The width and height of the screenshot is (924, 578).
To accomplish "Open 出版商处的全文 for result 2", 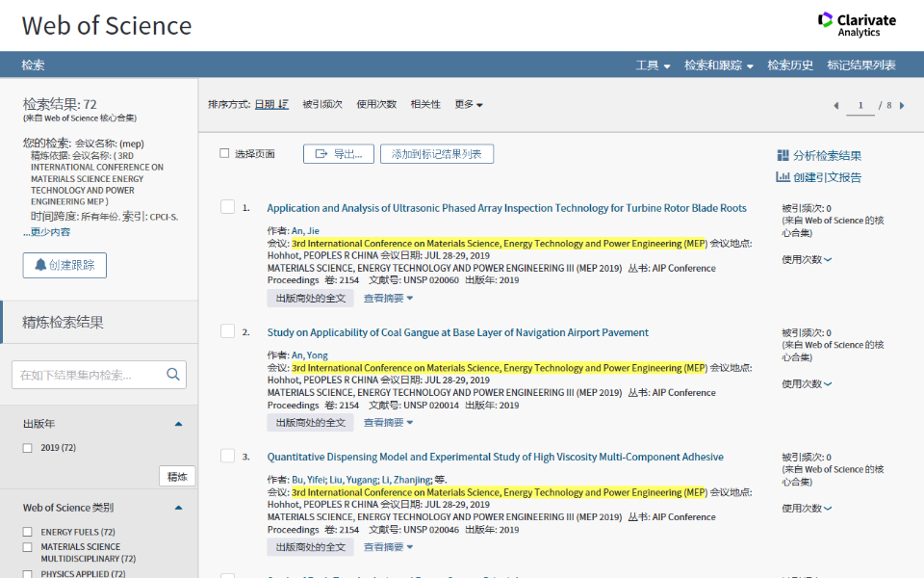I will click(x=311, y=423).
